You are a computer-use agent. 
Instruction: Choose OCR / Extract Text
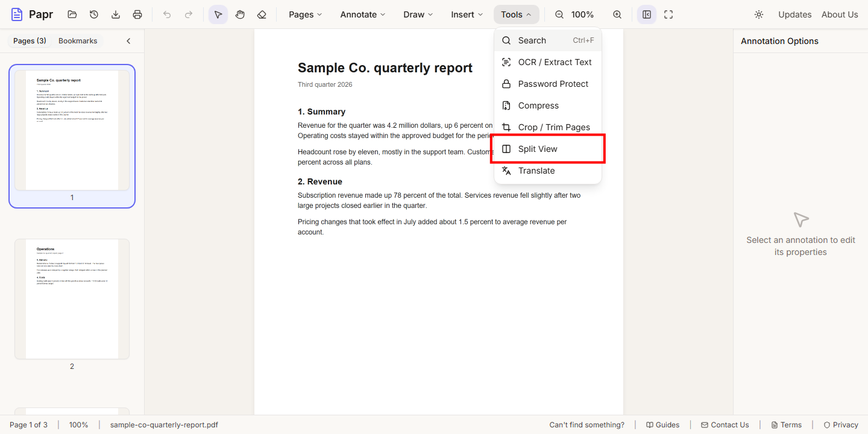coord(548,62)
